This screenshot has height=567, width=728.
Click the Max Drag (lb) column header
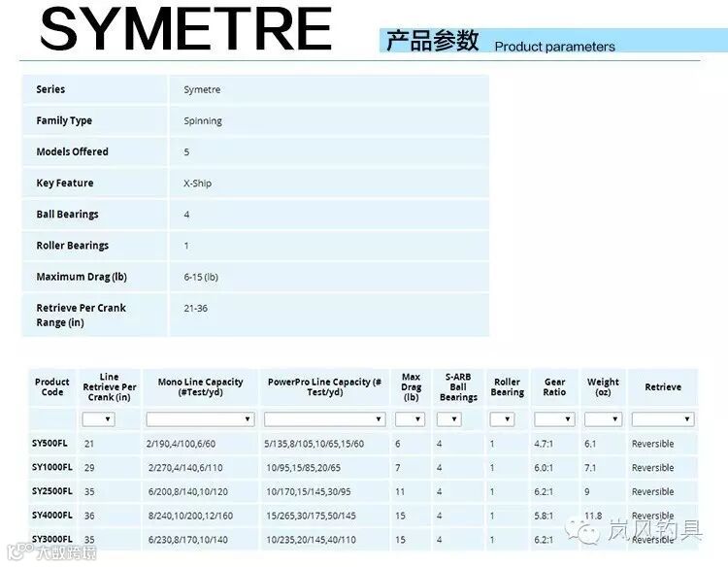pos(411,386)
